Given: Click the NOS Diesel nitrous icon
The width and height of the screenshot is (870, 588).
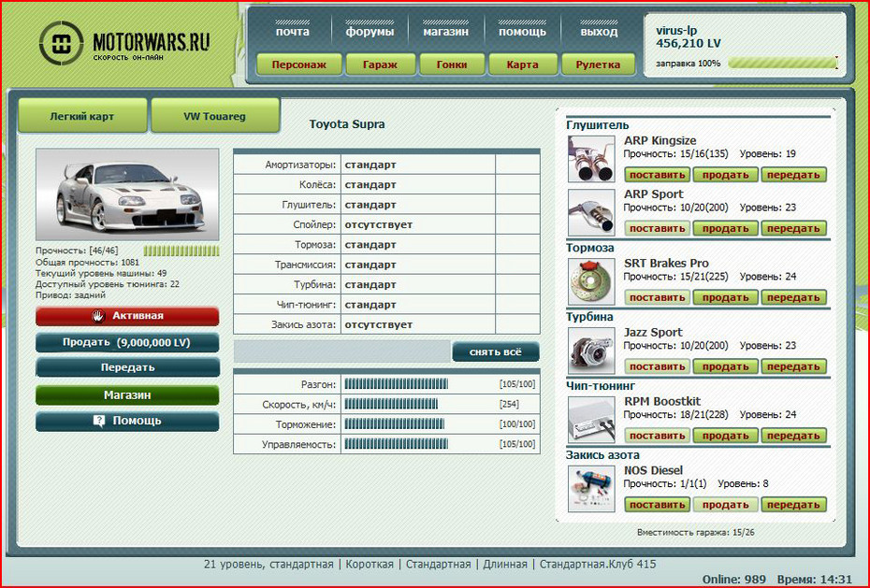Looking at the screenshot, I should [591, 489].
